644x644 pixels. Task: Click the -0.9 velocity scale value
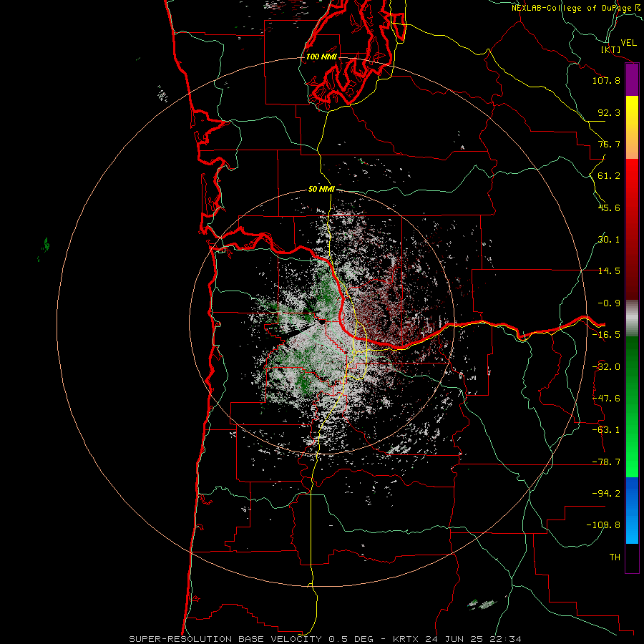coord(609,303)
